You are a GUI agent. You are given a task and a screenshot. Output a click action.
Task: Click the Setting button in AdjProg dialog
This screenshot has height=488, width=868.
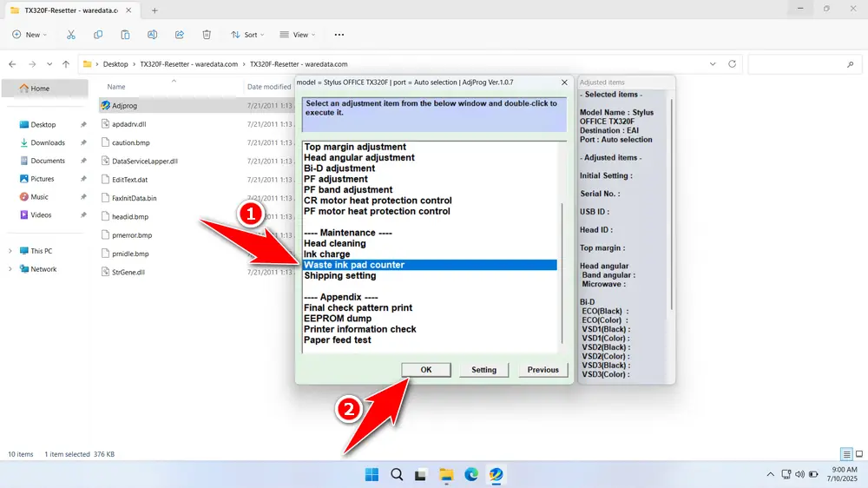(x=483, y=370)
